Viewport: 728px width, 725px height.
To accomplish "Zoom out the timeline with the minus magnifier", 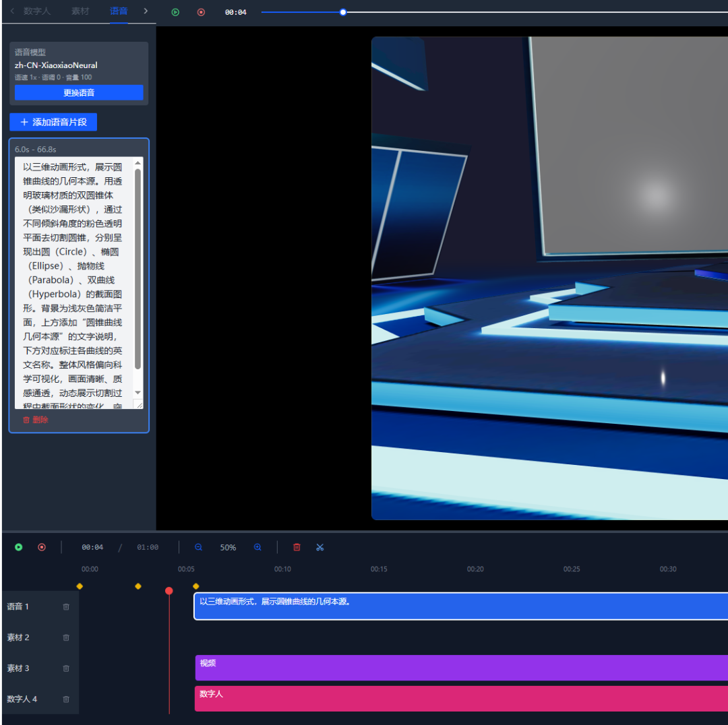I will coord(198,547).
